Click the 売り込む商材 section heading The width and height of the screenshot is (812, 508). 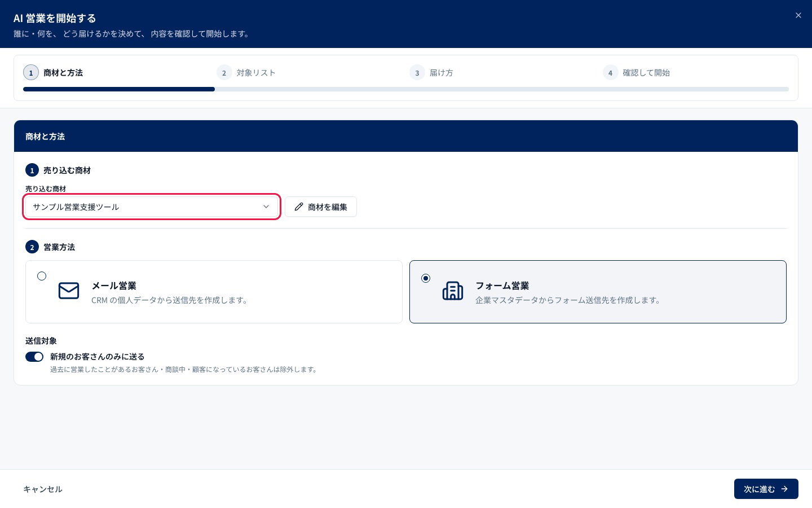pyautogui.click(x=67, y=170)
